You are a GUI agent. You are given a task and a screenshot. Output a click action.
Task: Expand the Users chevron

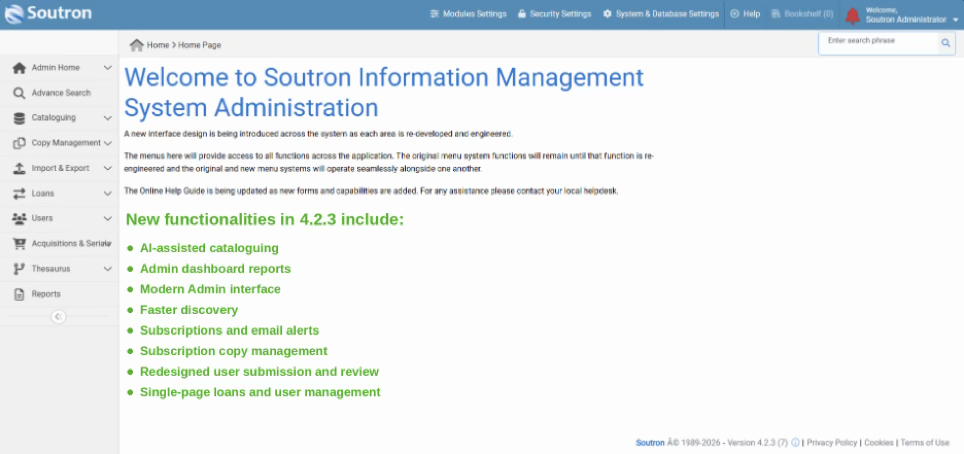pos(108,218)
